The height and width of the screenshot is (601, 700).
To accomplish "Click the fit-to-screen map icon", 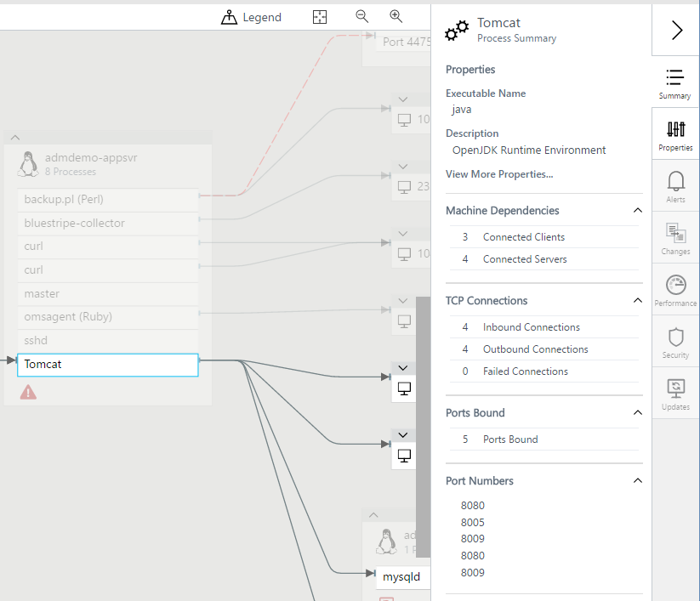I will click(319, 16).
